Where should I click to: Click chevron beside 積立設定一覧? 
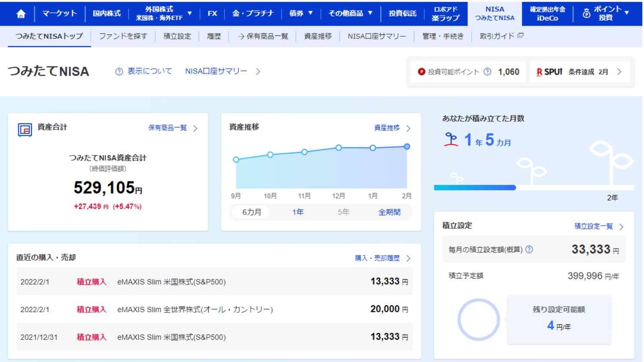click(x=621, y=227)
